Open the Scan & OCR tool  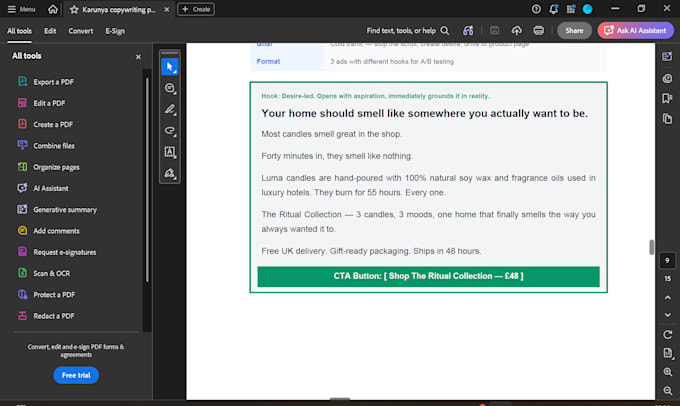tap(43, 273)
